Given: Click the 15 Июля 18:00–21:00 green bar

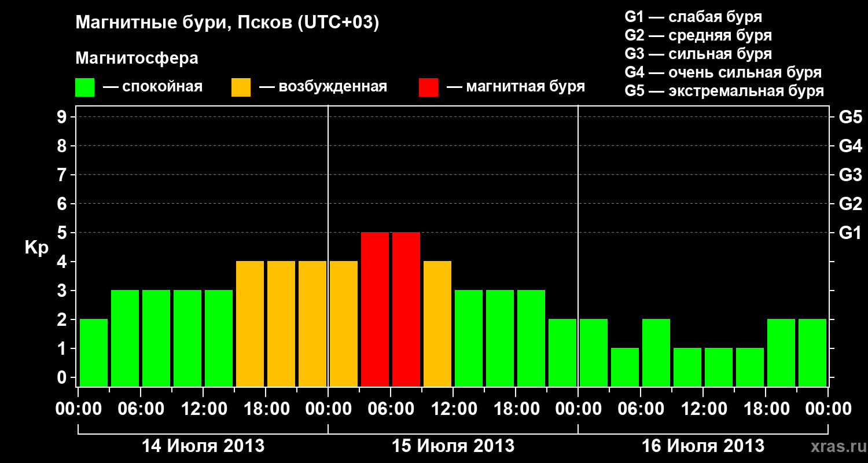Looking at the screenshot, I should click(531, 338).
